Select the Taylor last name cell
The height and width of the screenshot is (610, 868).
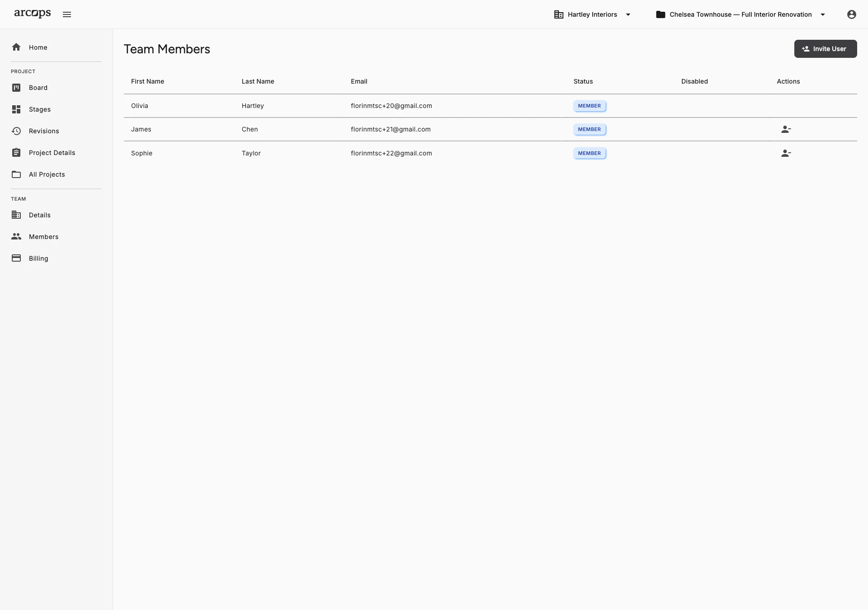(251, 153)
